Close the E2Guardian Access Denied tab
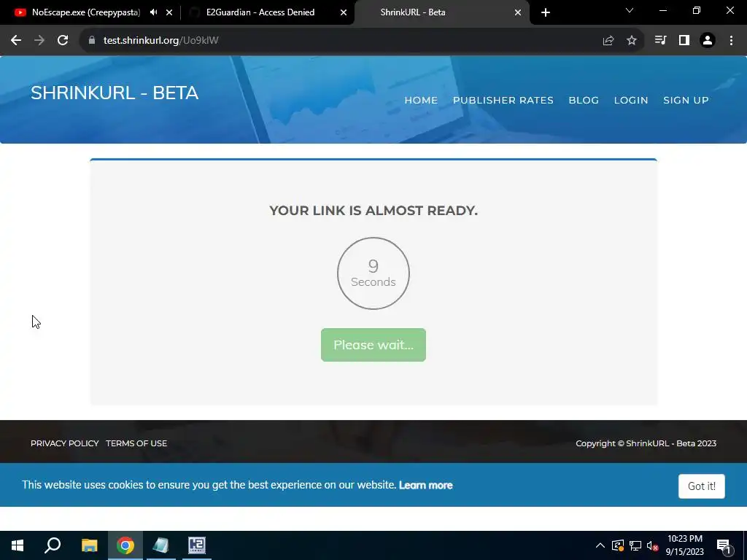747x560 pixels. (x=344, y=12)
